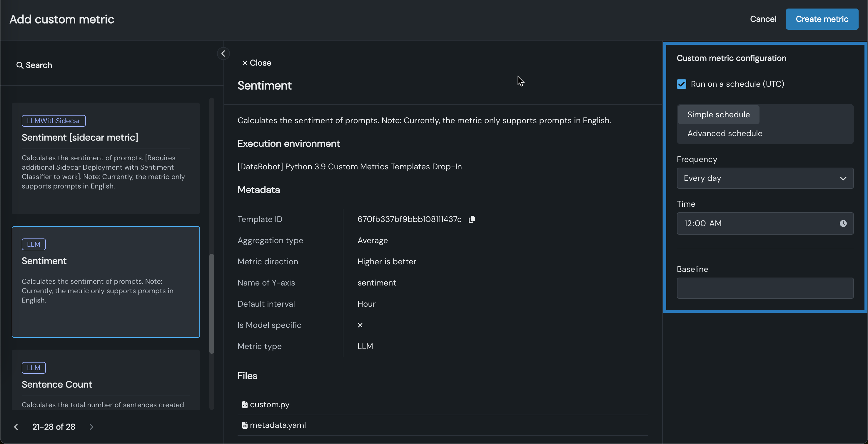The width and height of the screenshot is (868, 444).
Task: Select the Sentiment [sidecar metric] template card
Action: point(106,158)
